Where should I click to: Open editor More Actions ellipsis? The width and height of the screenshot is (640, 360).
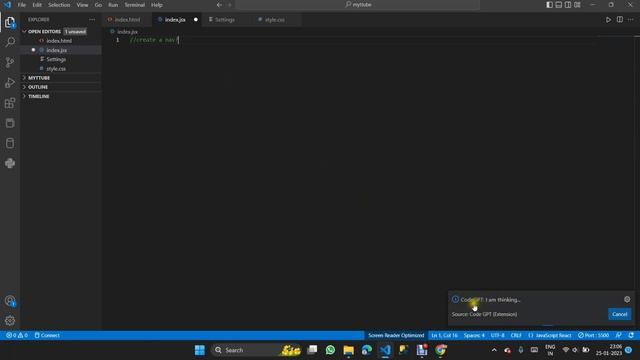[631, 20]
